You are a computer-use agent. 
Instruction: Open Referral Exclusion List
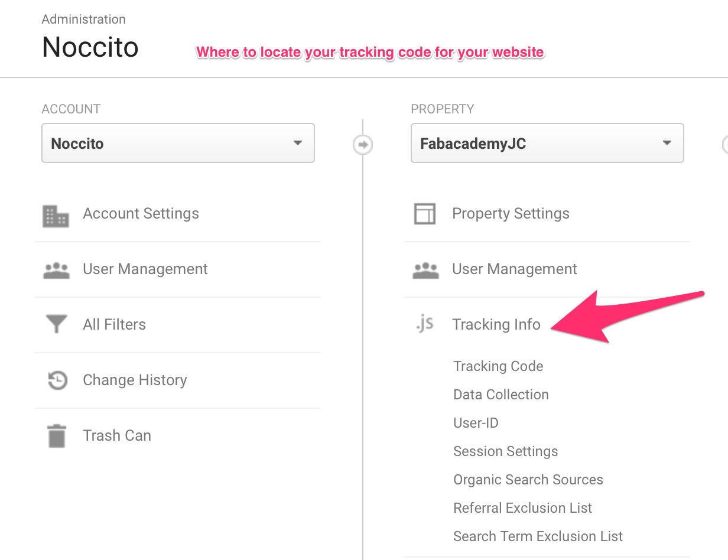522,508
